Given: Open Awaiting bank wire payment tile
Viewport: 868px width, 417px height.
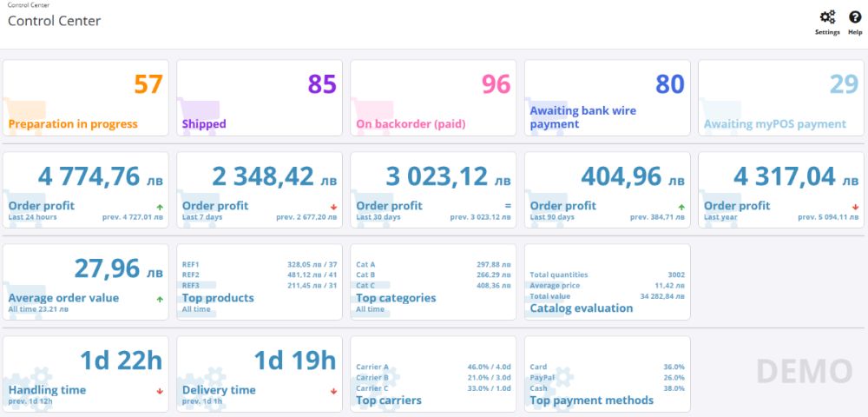Looking at the screenshot, I should click(x=608, y=97).
